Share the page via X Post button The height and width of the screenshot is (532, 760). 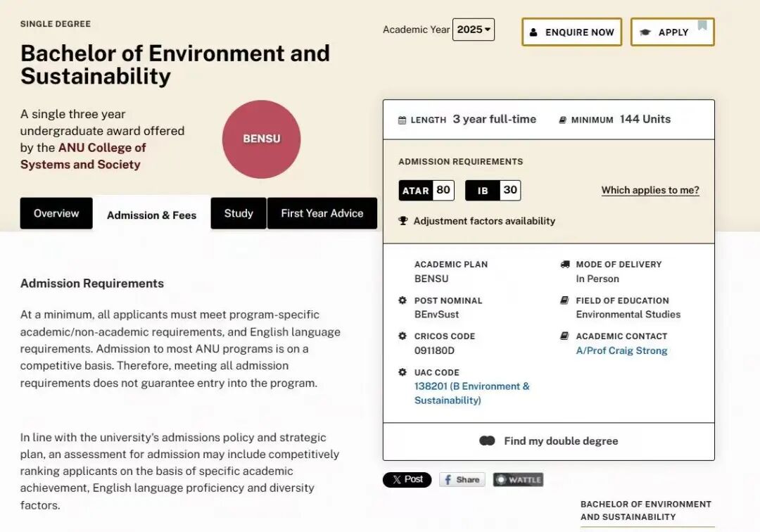(407, 480)
